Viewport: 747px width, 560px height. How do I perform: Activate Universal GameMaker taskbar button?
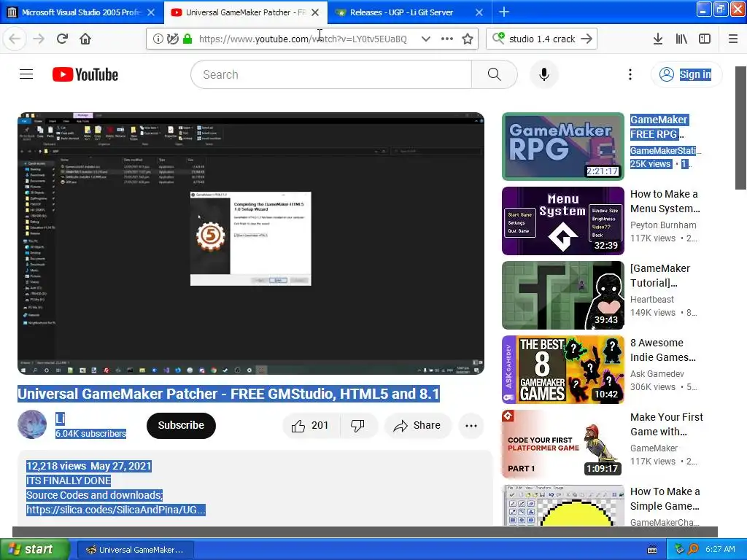click(x=135, y=550)
